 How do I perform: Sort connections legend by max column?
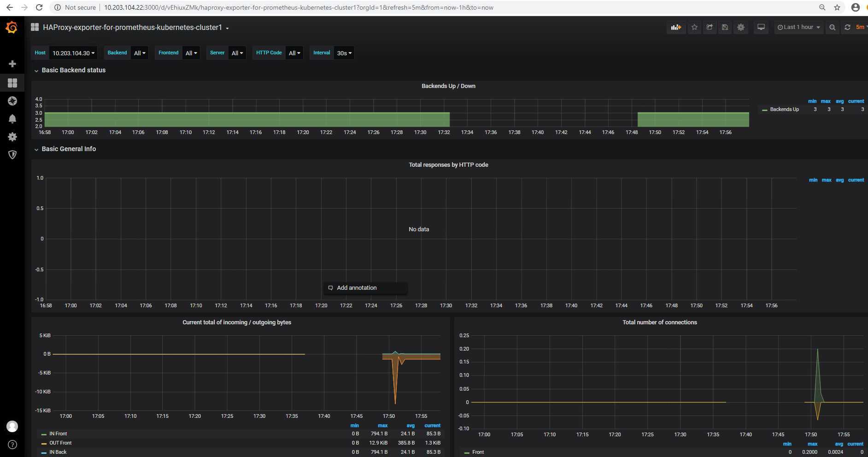tap(812, 444)
